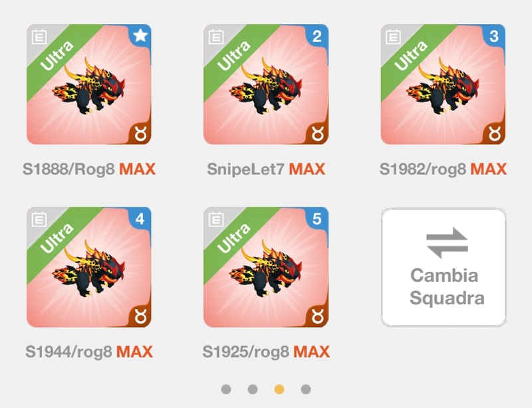Click the swap arrows icon above Cambia Squadra
Screen dimensions: 532x408
[447, 243]
